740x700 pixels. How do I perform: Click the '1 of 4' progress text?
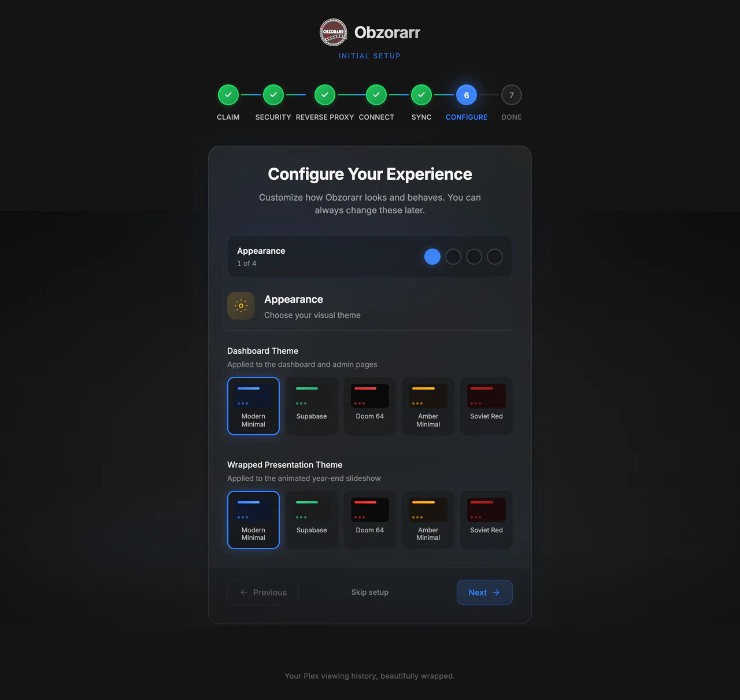[247, 264]
